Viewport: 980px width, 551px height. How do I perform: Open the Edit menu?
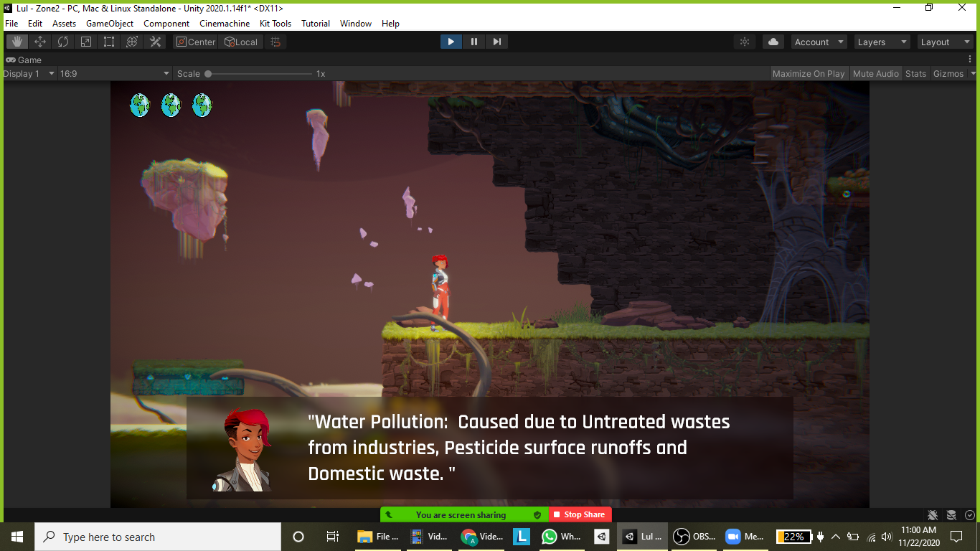click(x=35, y=23)
